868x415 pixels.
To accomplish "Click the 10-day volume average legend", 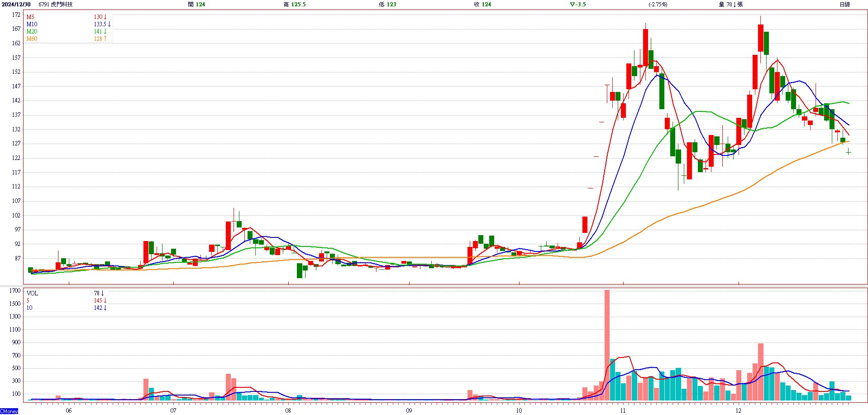I will (29, 308).
